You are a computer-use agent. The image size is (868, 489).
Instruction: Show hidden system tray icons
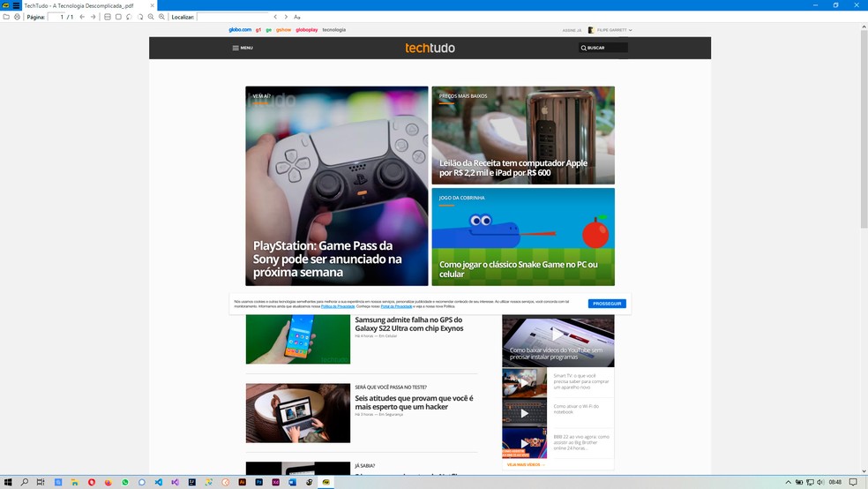789,482
